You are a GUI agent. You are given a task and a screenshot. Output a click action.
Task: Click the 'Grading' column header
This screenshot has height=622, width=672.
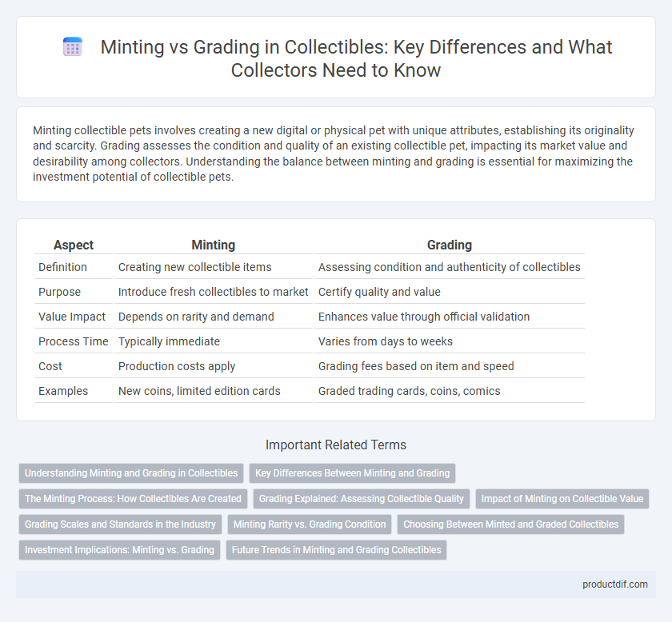click(x=449, y=245)
